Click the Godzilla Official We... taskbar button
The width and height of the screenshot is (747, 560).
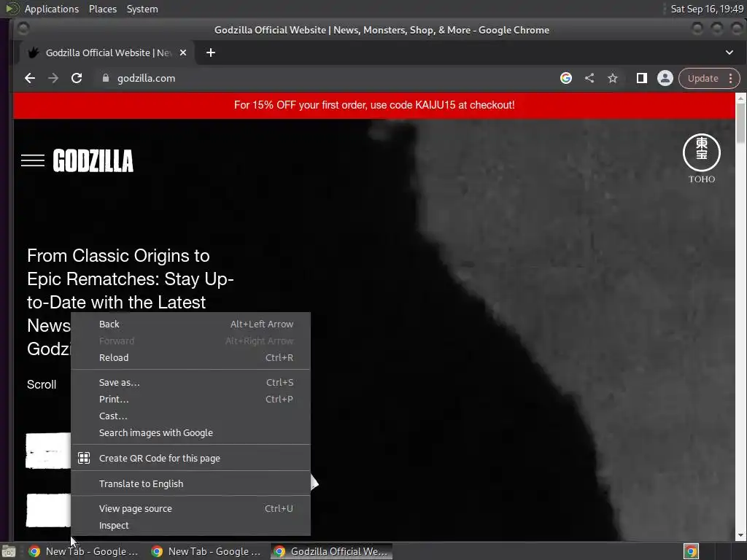tap(332, 551)
